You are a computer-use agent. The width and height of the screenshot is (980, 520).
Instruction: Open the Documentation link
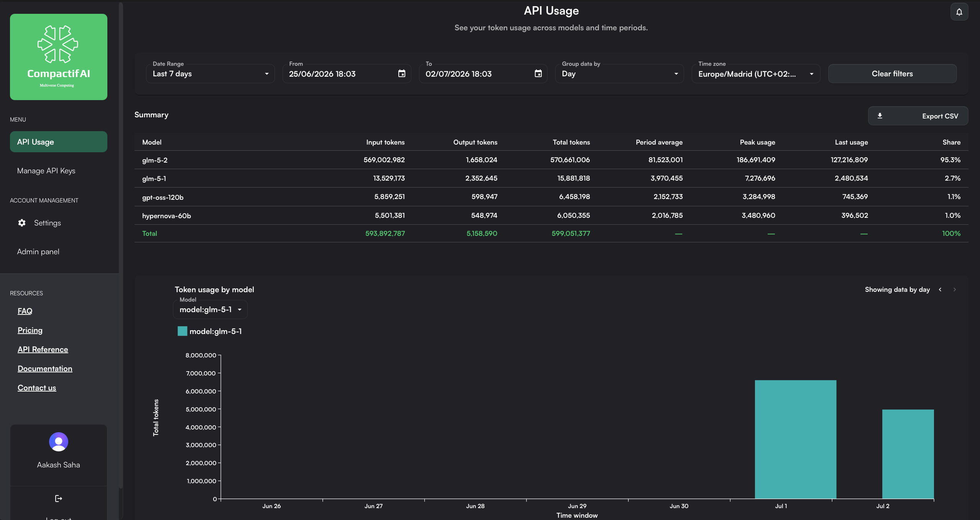(x=45, y=369)
